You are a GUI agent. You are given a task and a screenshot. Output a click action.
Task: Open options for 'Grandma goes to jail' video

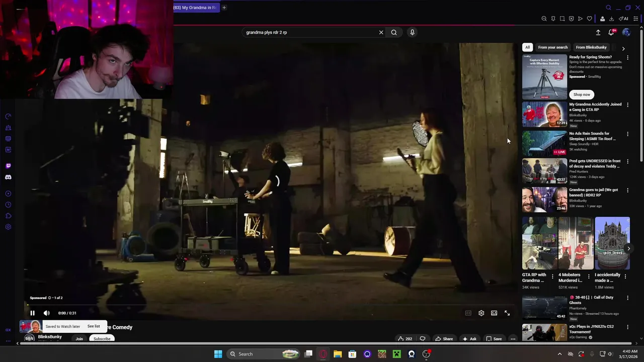[x=627, y=191]
